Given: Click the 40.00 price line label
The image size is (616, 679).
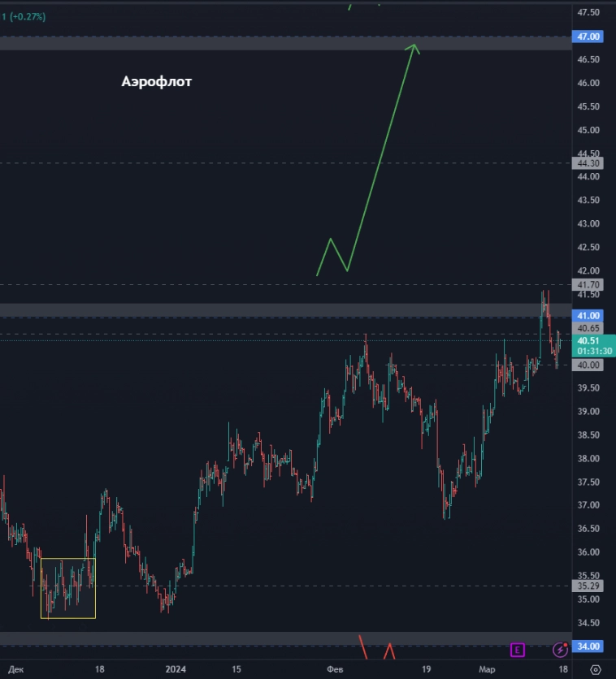Looking at the screenshot, I should coord(588,365).
